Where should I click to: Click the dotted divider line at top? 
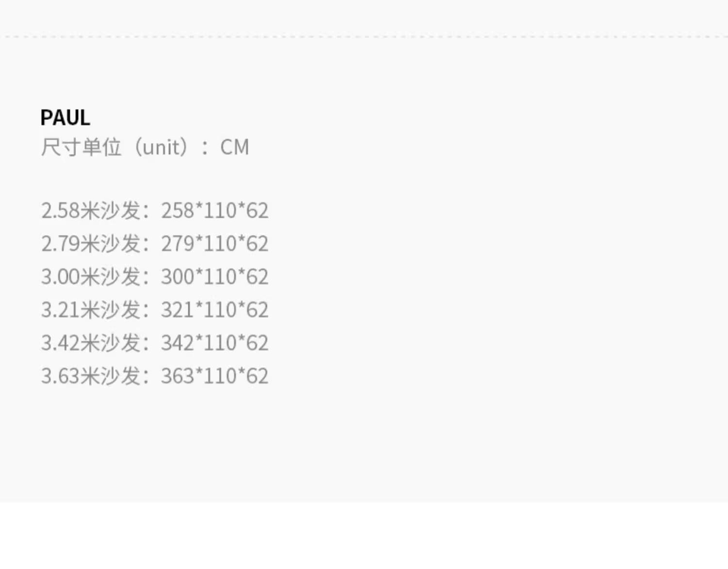[364, 36]
